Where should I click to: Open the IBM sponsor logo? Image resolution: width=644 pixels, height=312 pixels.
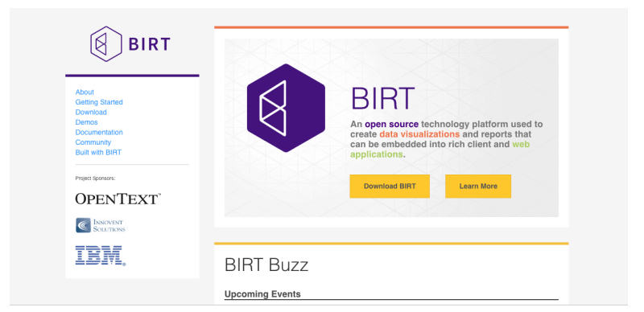coord(100,256)
